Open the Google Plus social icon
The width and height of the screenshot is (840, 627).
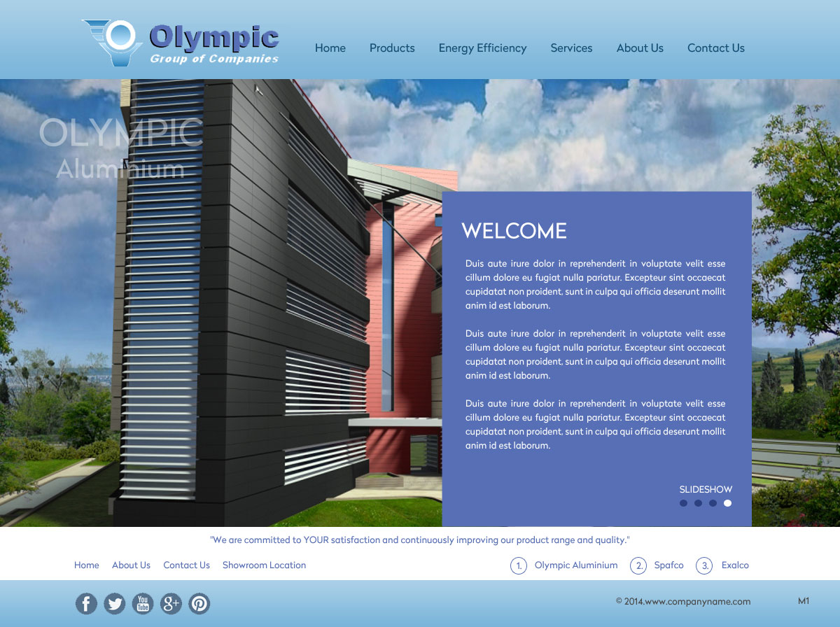coord(171,603)
